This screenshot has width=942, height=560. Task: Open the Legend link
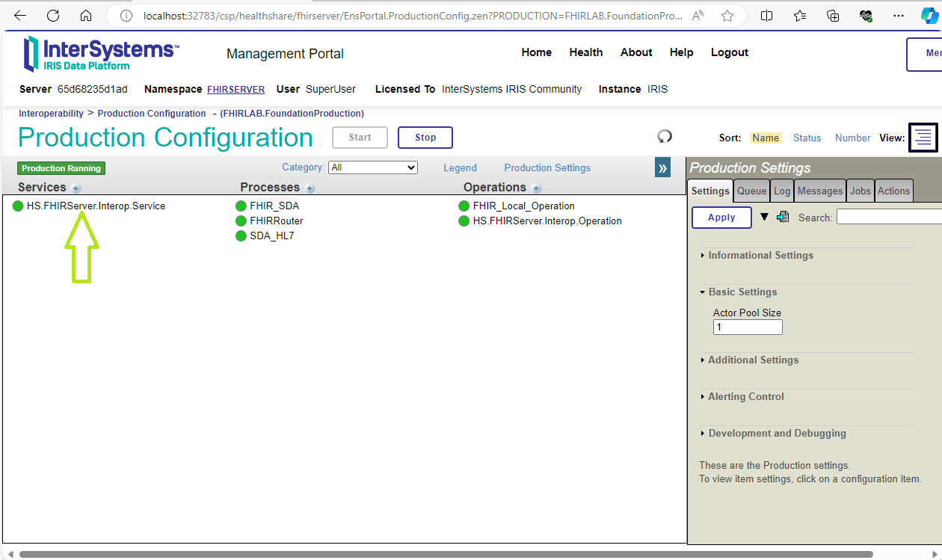coord(460,168)
